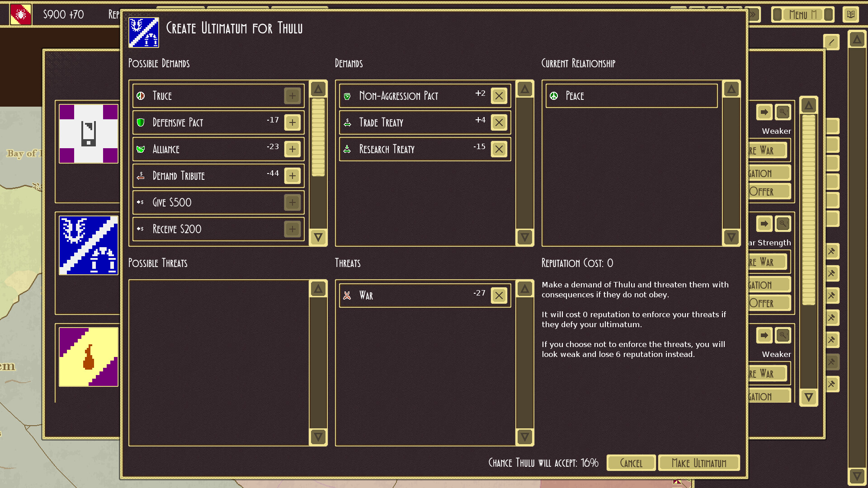The width and height of the screenshot is (868, 488).
Task: Click the Thulu faction emblem in dialog header
Action: (144, 32)
